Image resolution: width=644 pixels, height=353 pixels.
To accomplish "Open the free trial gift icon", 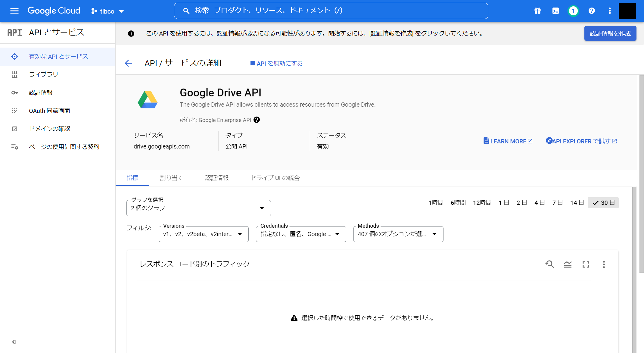I will point(537,11).
